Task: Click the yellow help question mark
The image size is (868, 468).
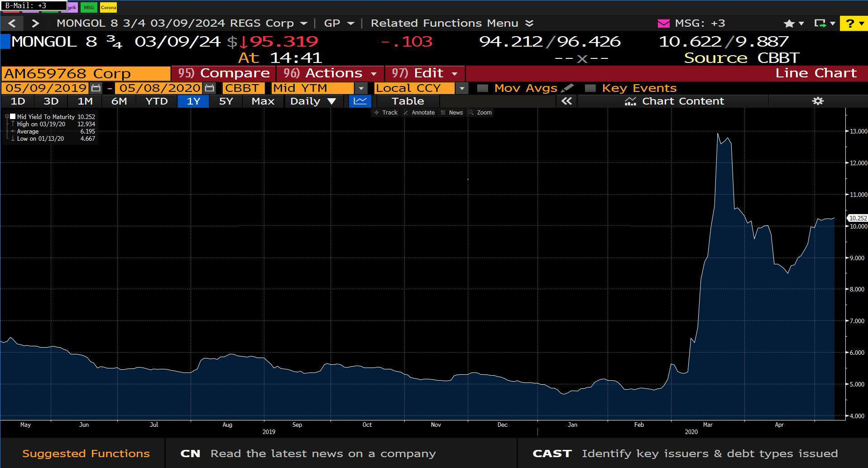Action: (850, 24)
